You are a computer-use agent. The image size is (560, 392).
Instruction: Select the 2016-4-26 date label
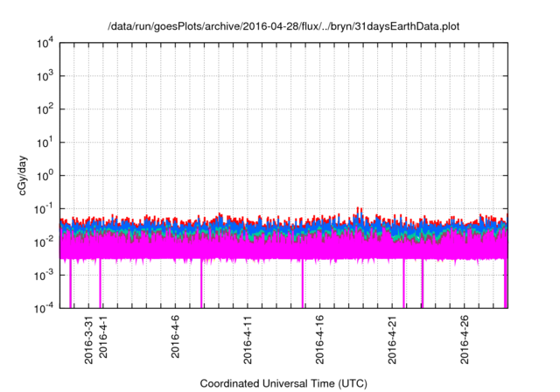tap(465, 339)
